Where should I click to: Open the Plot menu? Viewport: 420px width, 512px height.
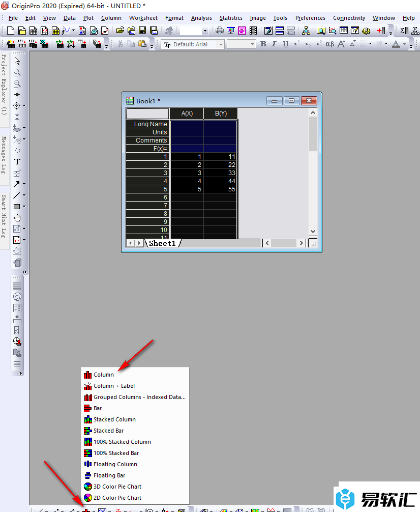click(x=88, y=18)
